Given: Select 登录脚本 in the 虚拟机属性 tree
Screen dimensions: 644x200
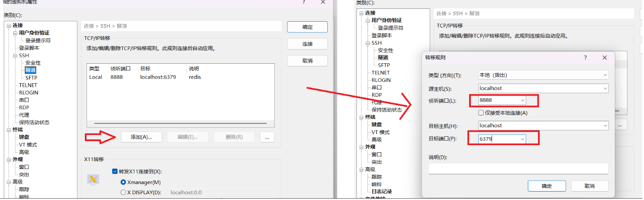Looking at the screenshot, I should 29,48.
